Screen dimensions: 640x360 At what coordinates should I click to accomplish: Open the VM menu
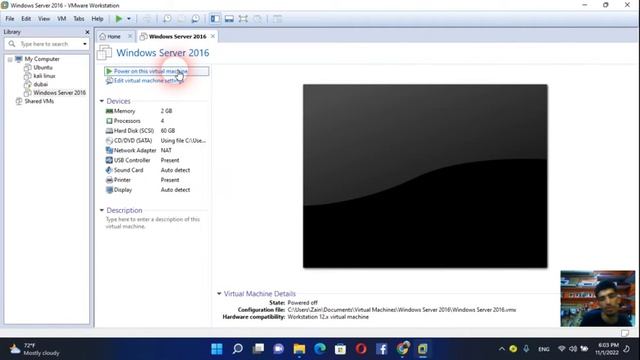coord(62,19)
